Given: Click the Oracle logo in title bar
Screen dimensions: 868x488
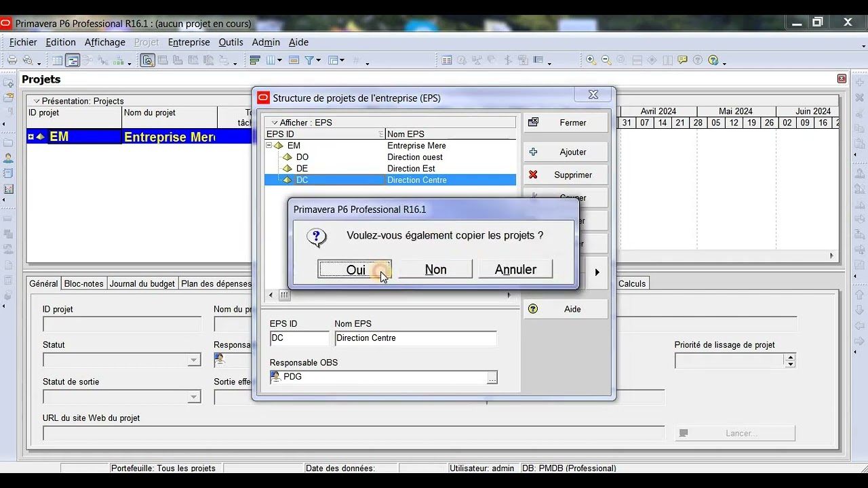Looking at the screenshot, I should pyautogui.click(x=7, y=23).
